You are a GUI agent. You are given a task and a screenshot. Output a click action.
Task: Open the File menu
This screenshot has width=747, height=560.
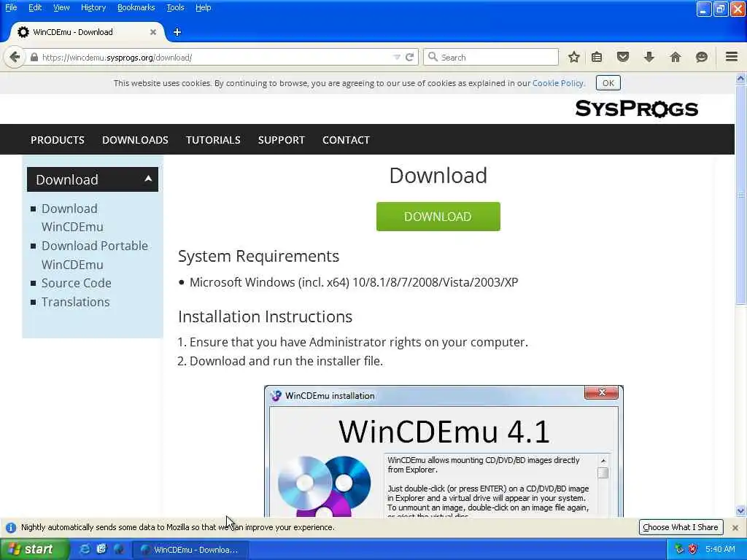tap(11, 7)
